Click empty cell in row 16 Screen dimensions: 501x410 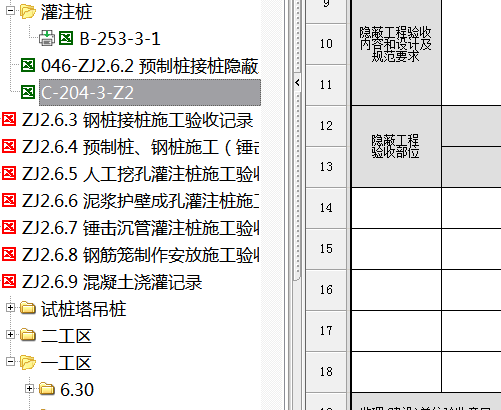pos(396,290)
